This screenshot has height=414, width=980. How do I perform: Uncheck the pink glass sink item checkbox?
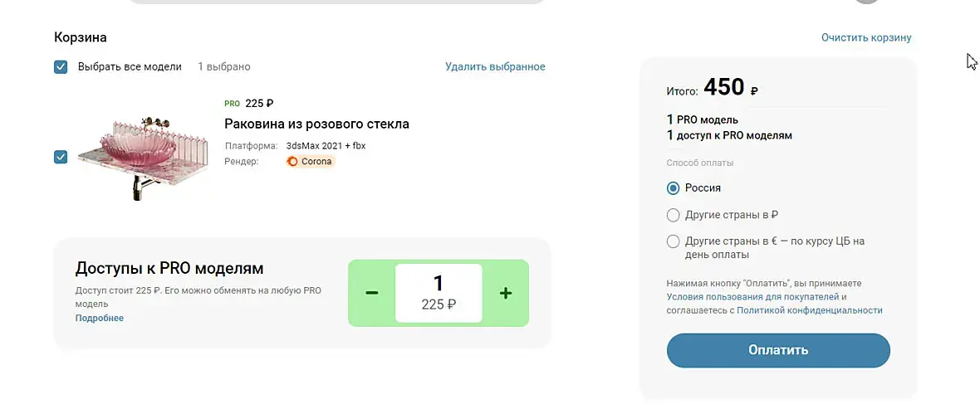tap(61, 157)
